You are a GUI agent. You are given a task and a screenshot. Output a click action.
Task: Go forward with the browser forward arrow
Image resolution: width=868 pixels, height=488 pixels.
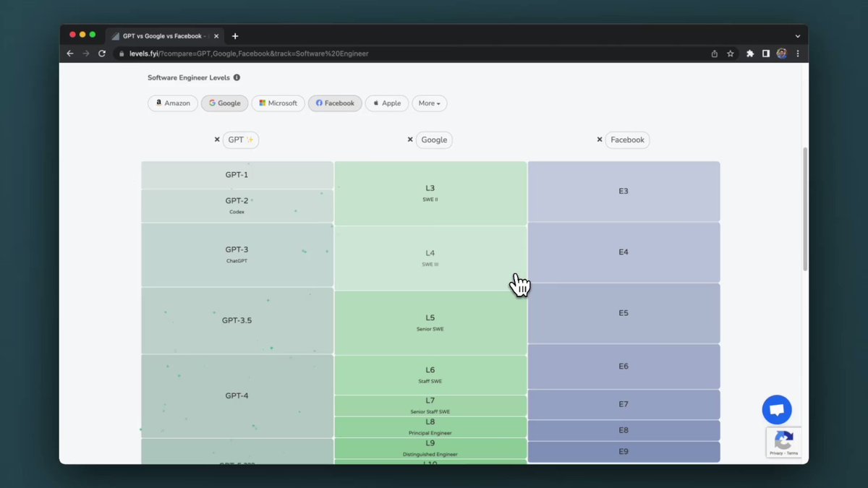tap(86, 53)
